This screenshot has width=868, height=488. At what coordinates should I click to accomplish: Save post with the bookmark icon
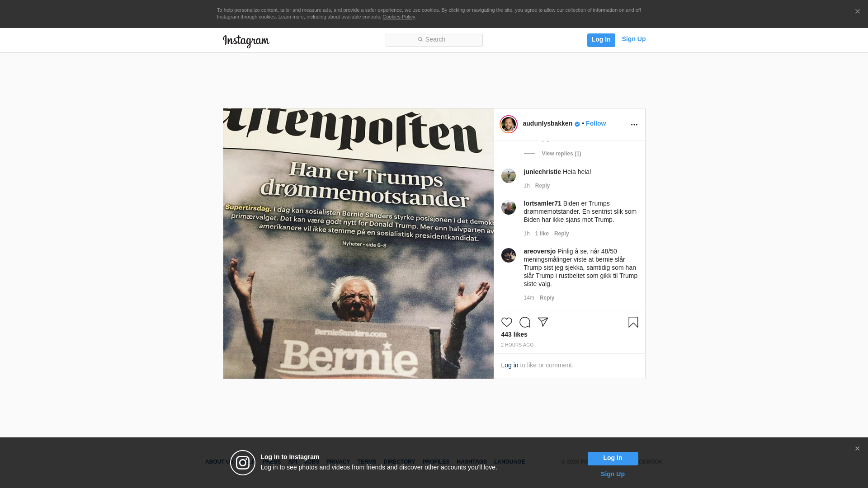633,322
